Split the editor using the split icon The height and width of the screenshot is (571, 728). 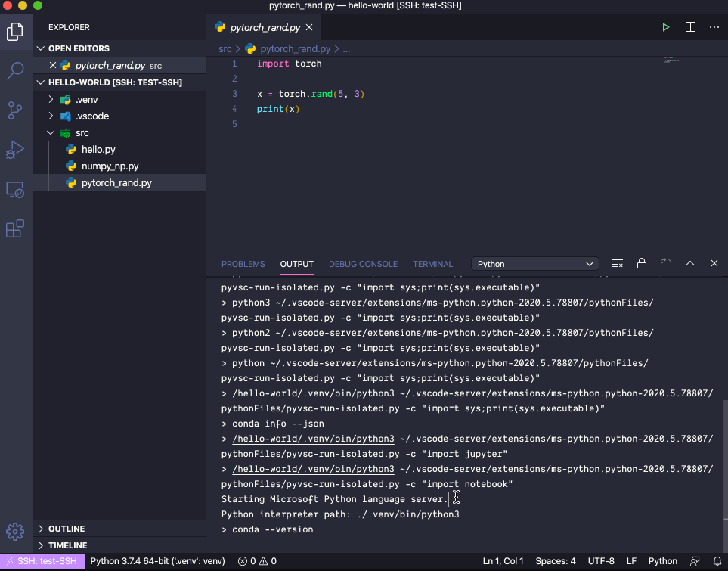[x=690, y=26]
